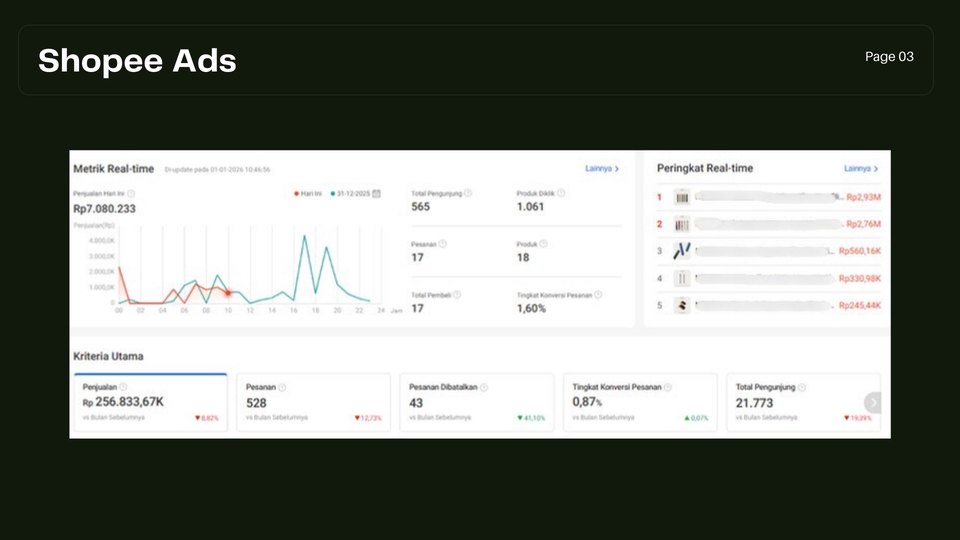Click the help icon on the Penjualan criteria card

pyautogui.click(x=123, y=387)
